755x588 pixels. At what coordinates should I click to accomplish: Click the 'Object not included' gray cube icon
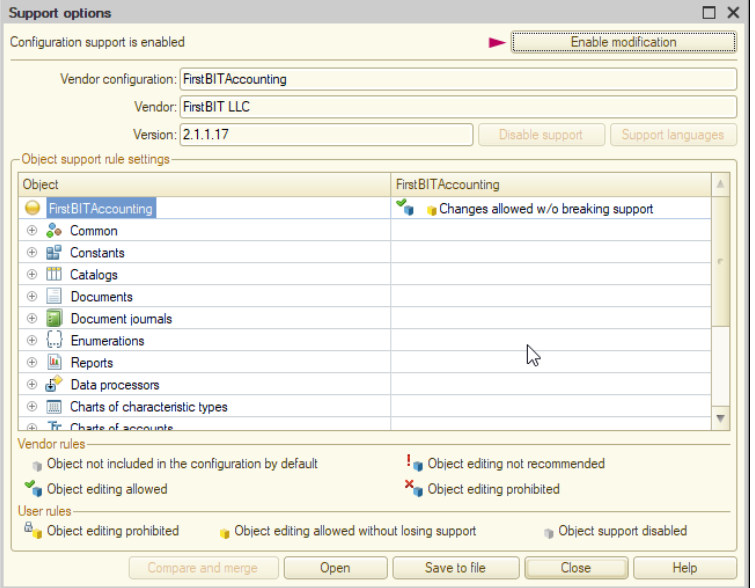click(x=37, y=466)
